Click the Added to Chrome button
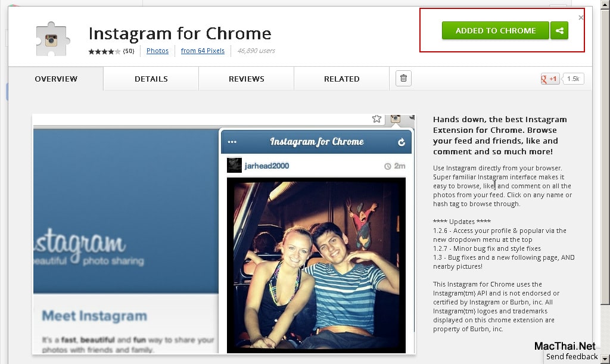The width and height of the screenshot is (610, 364). [x=495, y=31]
